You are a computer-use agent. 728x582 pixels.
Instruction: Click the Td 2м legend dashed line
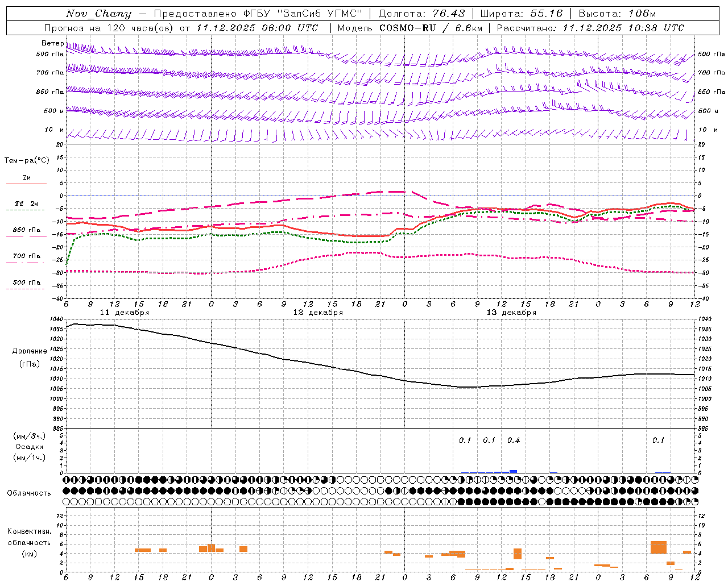[25, 210]
